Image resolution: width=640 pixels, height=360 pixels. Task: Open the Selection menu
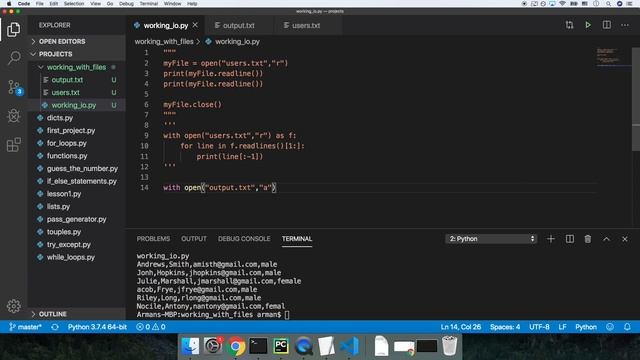tap(74, 4)
